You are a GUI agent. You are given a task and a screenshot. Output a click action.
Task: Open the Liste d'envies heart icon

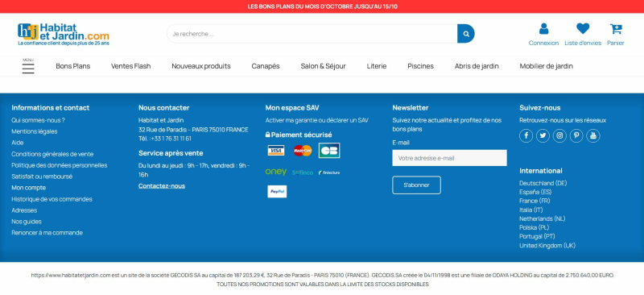coord(582,28)
